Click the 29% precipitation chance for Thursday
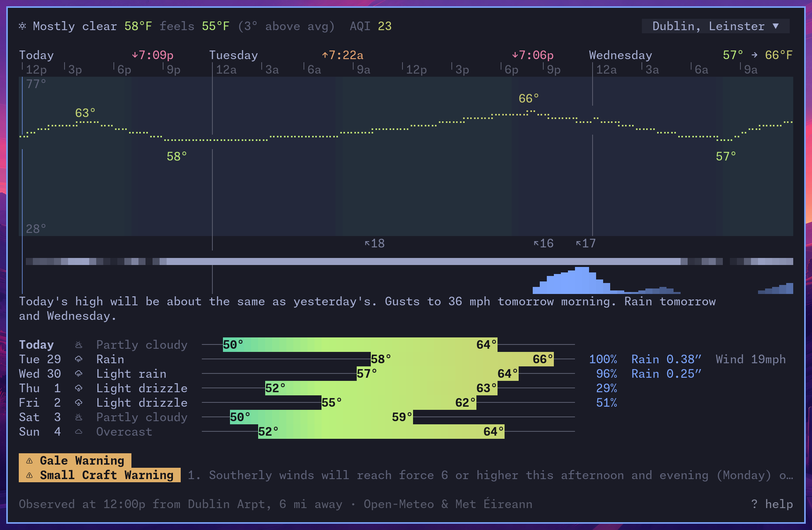 (x=607, y=388)
